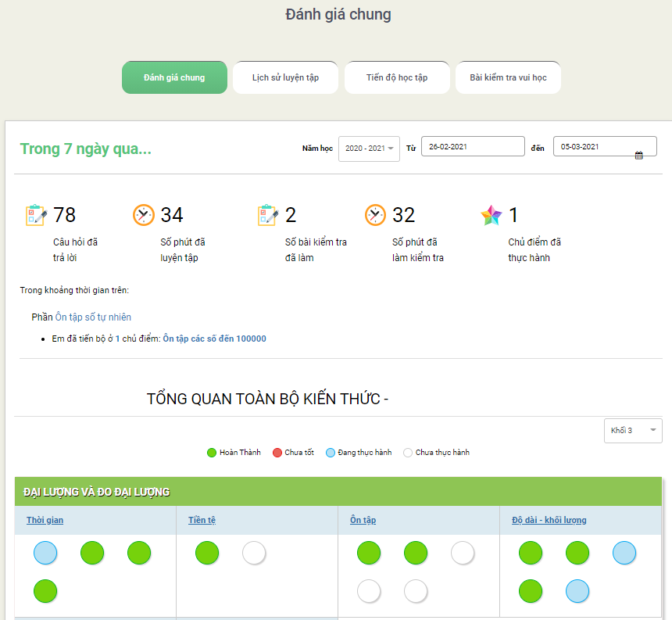This screenshot has width=672, height=620.
Task: Open the Tiến độ học tập tab
Action: coord(397,77)
